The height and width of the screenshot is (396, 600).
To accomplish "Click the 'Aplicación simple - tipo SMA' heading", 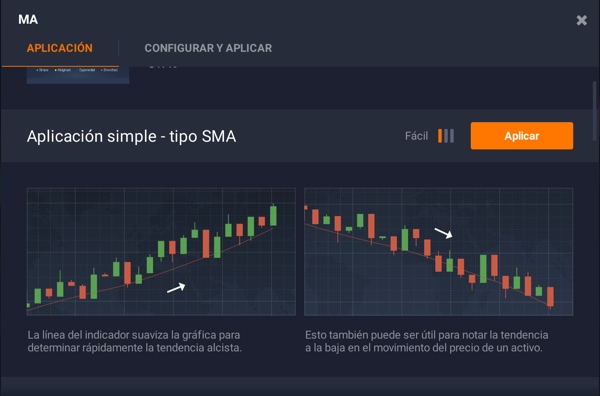I will pos(131,136).
